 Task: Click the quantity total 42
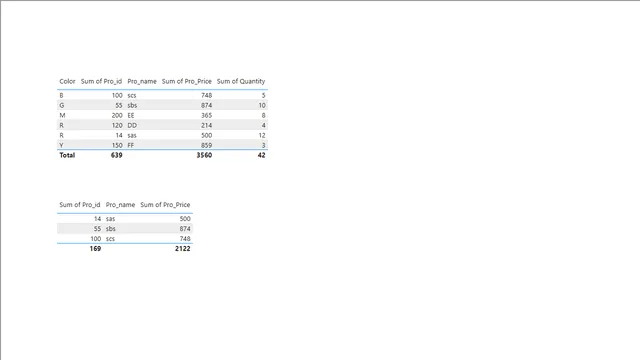261,155
